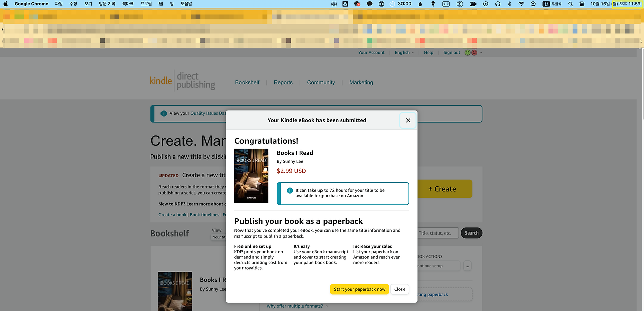Expand the English language dropdown
The image size is (644, 311).
point(405,52)
